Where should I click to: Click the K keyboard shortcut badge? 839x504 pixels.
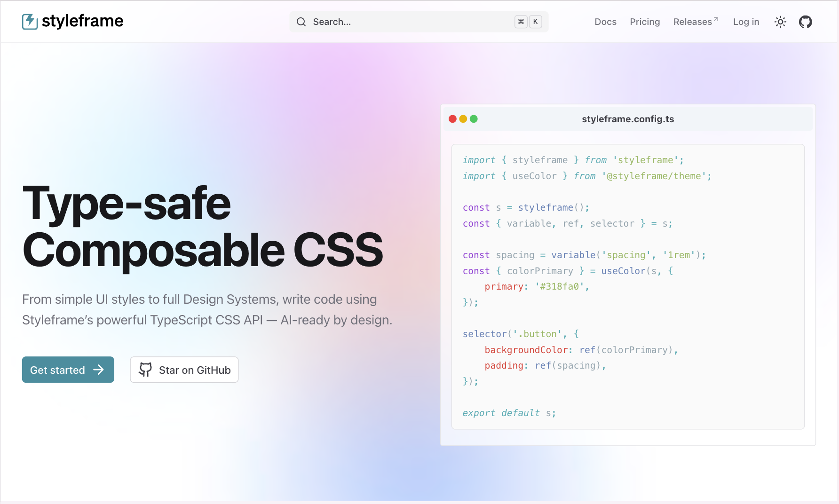coord(535,22)
